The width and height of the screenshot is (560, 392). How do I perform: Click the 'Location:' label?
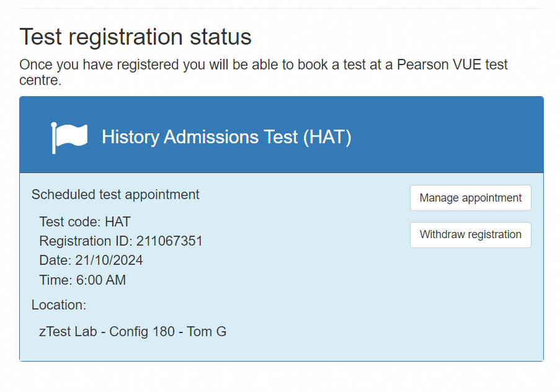pos(59,305)
